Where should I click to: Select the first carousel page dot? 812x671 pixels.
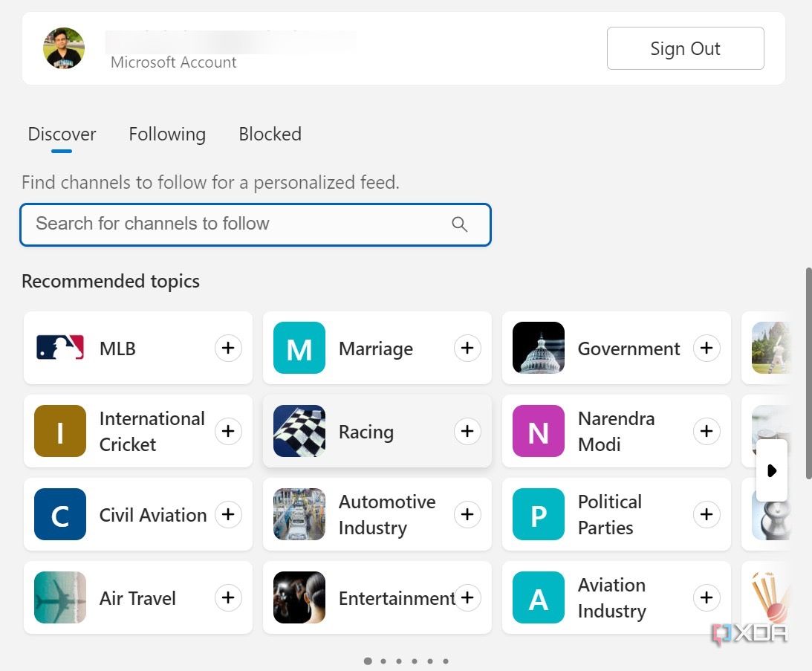tap(368, 661)
